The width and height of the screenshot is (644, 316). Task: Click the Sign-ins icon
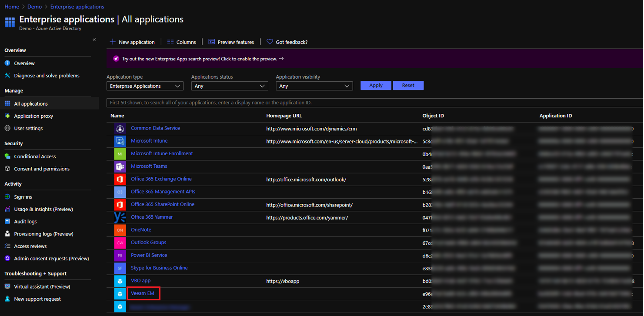(7, 197)
